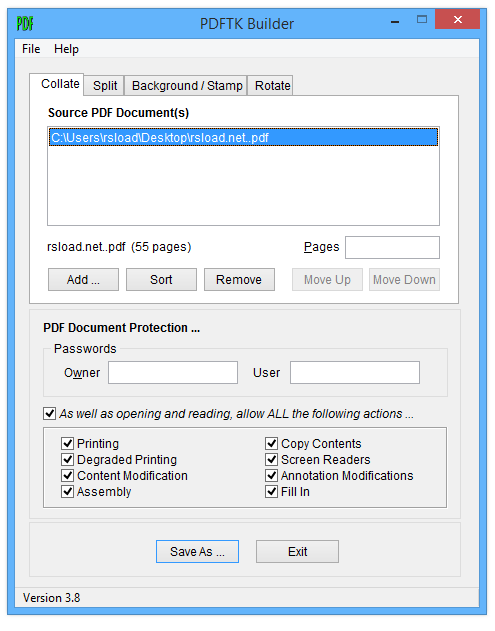Click the Exit button
495x631 pixels.
coord(297,552)
